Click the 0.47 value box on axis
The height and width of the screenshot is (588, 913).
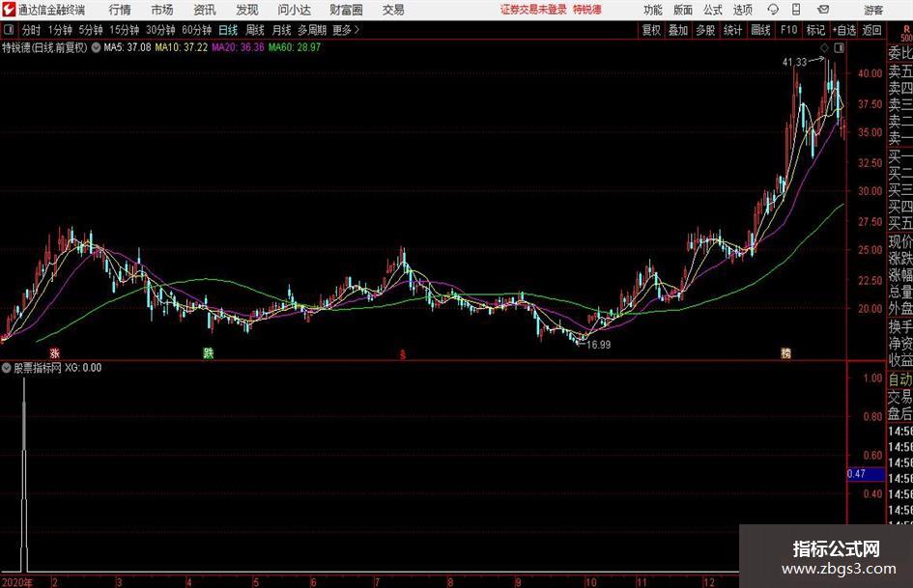(866, 474)
